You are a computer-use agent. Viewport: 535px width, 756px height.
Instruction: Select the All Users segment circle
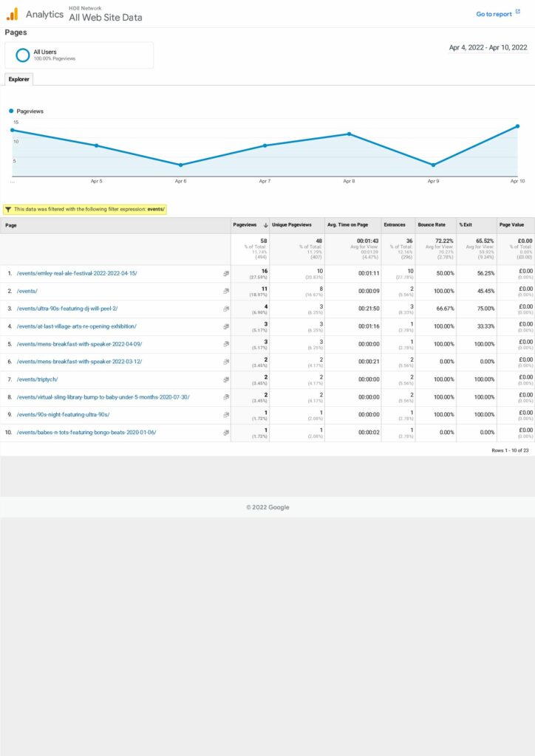(23, 55)
